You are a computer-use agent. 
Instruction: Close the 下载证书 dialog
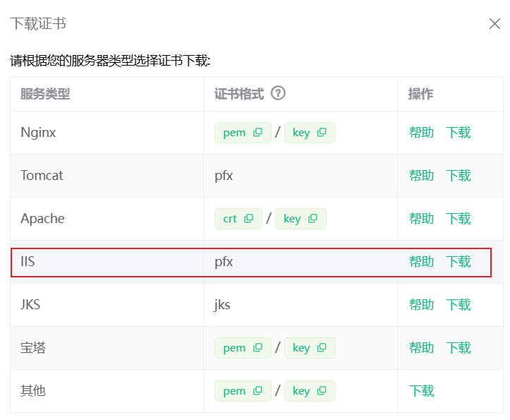click(x=494, y=24)
